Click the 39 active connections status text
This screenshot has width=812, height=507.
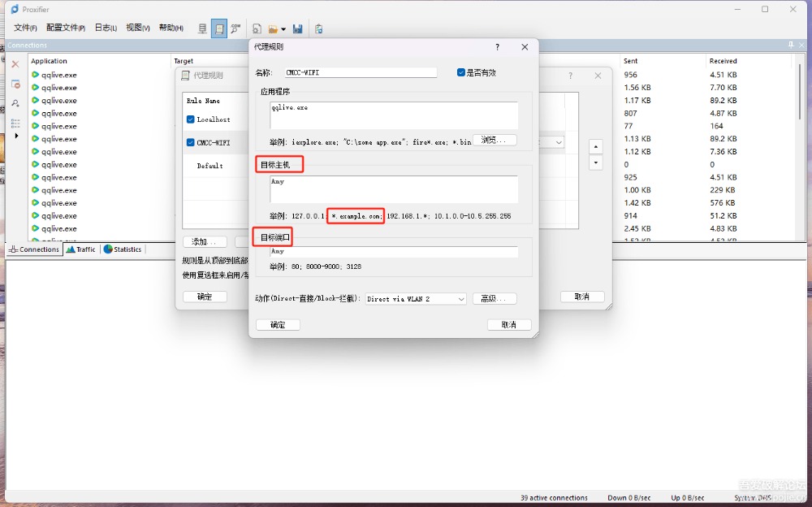click(554, 498)
